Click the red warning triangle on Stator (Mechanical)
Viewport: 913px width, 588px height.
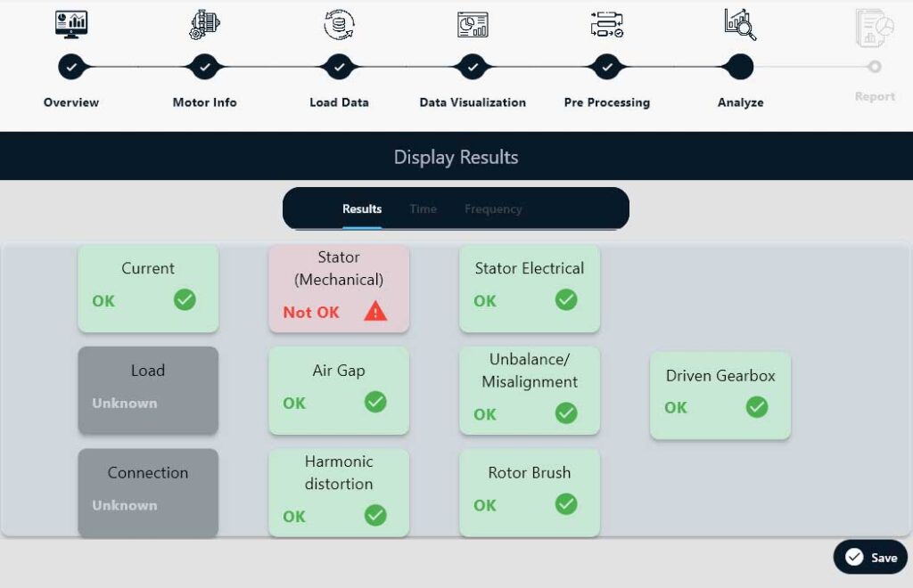click(x=375, y=312)
